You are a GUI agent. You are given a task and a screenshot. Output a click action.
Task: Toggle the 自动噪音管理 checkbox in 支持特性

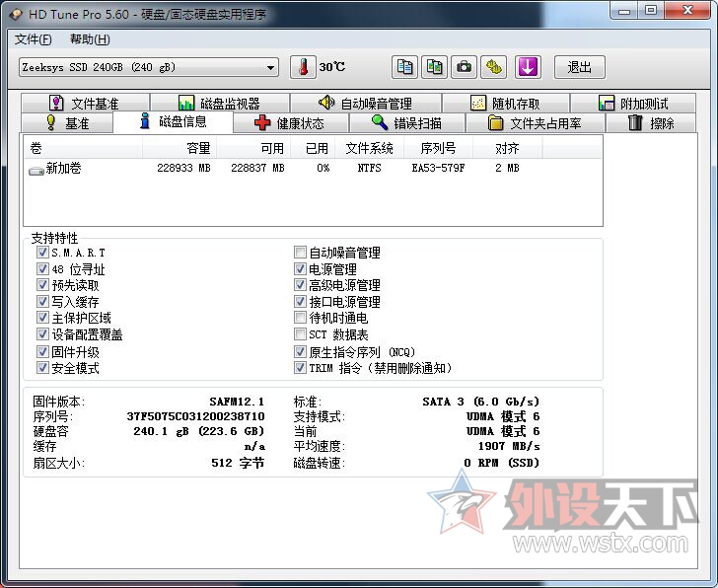[x=300, y=253]
